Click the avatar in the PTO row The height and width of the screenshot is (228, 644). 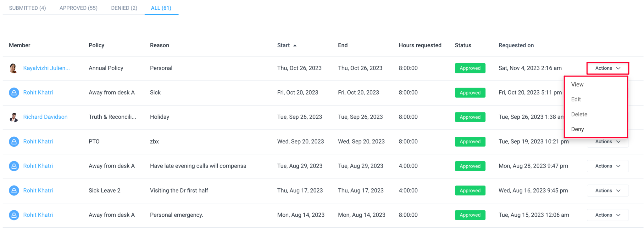coord(14,141)
